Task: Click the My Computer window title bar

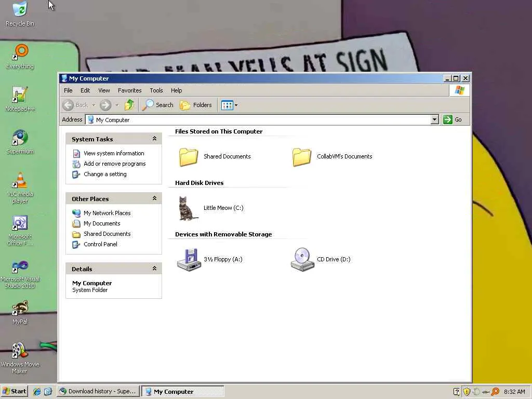Action: pos(251,78)
